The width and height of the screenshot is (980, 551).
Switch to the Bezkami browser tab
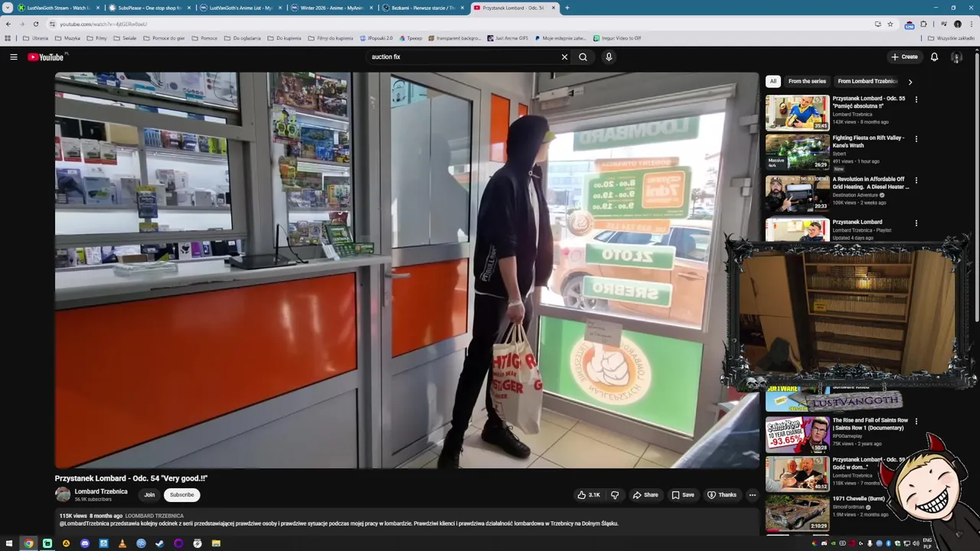click(x=423, y=8)
